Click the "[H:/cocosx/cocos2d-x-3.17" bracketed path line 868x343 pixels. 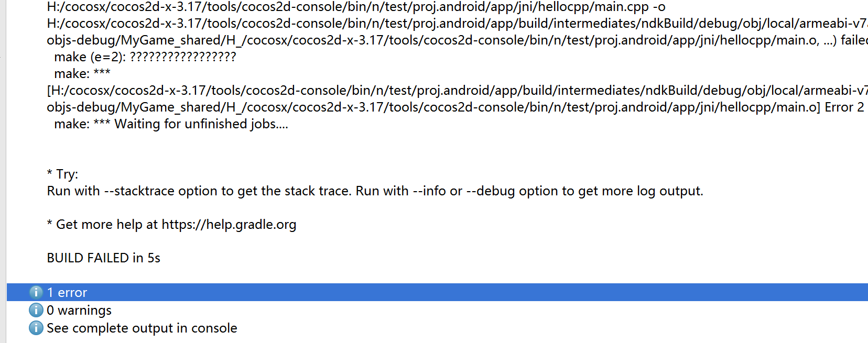coord(456,91)
